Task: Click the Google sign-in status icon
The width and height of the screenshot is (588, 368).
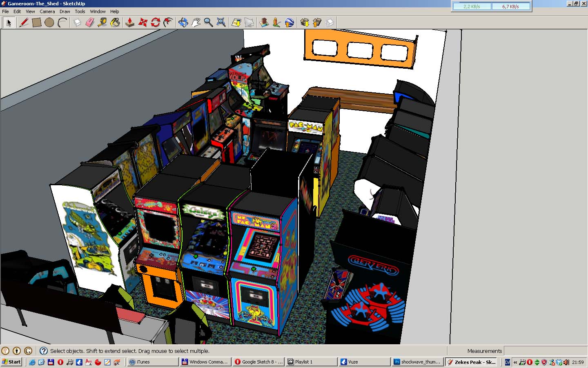Action: pyautogui.click(x=28, y=351)
